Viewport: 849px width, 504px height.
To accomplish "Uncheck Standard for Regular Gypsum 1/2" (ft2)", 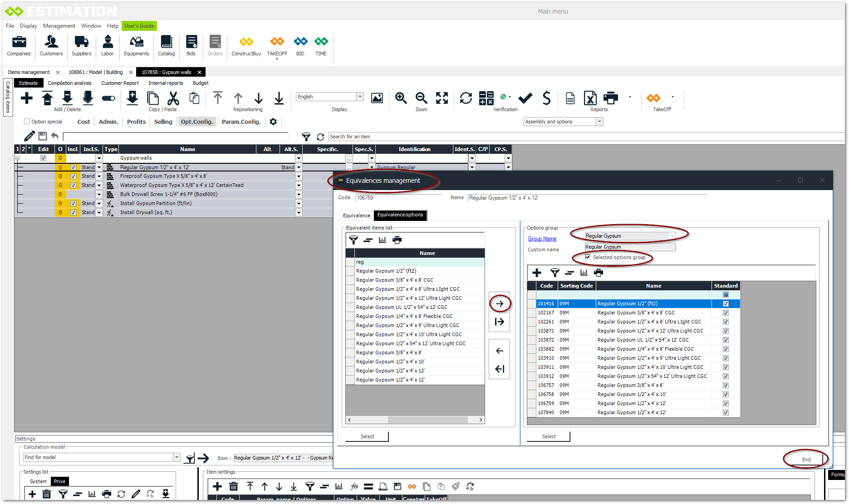I will click(x=726, y=304).
